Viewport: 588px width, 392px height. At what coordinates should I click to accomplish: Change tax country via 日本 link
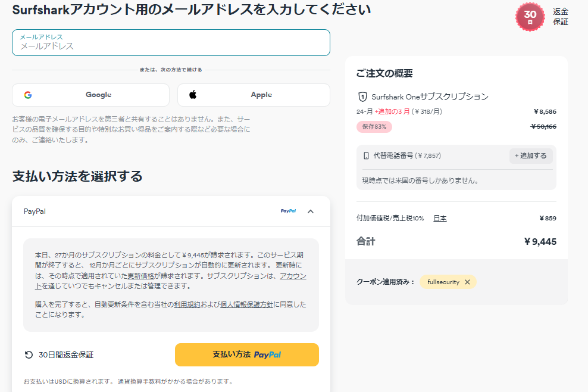click(x=440, y=218)
